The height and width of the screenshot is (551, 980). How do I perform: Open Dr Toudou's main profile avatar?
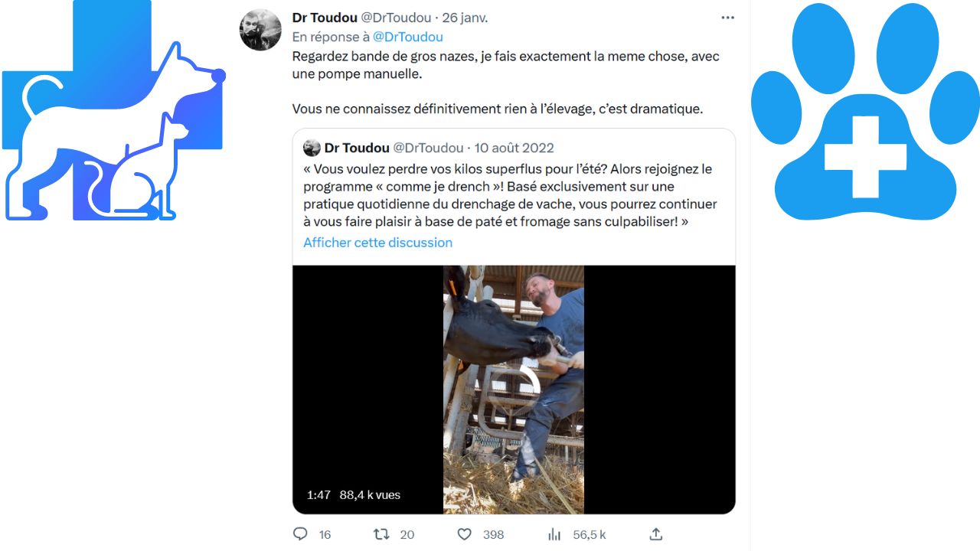click(260, 30)
